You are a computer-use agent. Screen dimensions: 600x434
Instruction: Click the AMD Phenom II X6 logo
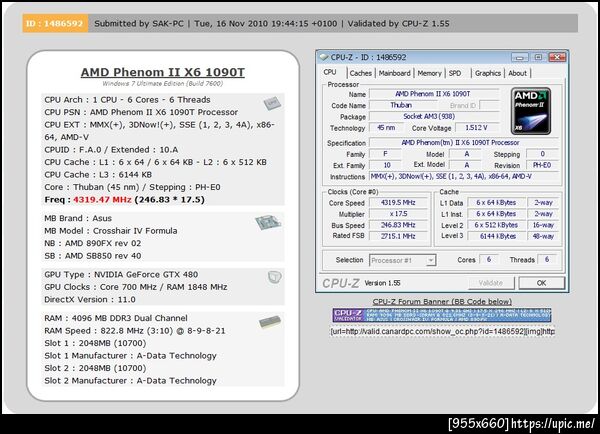tap(531, 111)
